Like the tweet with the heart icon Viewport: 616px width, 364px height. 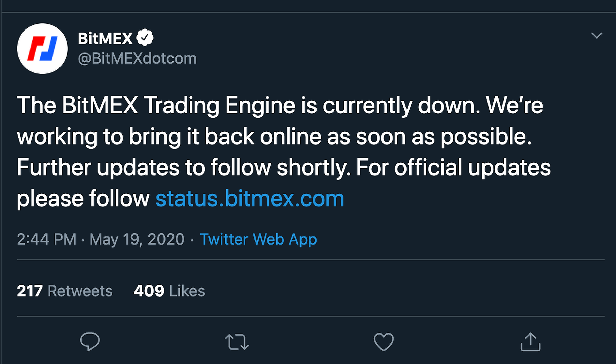(384, 342)
